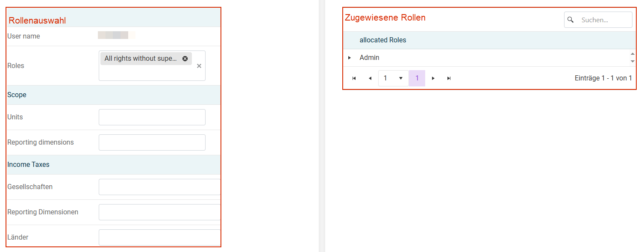The image size is (644, 252).
Task: Click the Gesellschaften input field
Action: [159, 187]
